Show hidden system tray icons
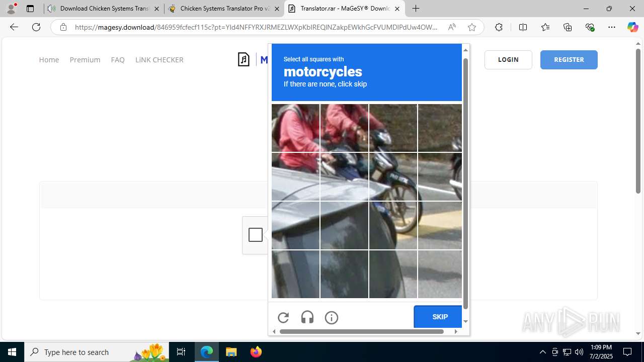644x362 pixels. click(x=542, y=352)
